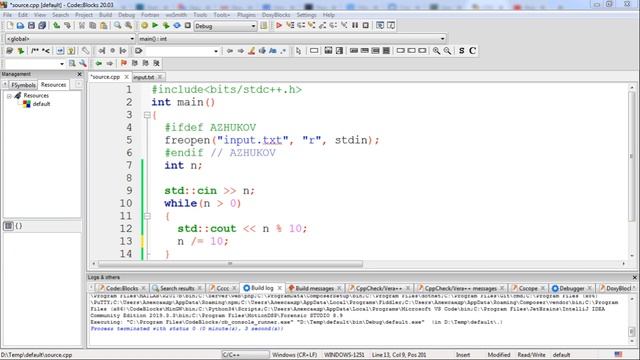This screenshot has height=360, width=640.
Task: Close the Build log tab
Action: [280, 288]
